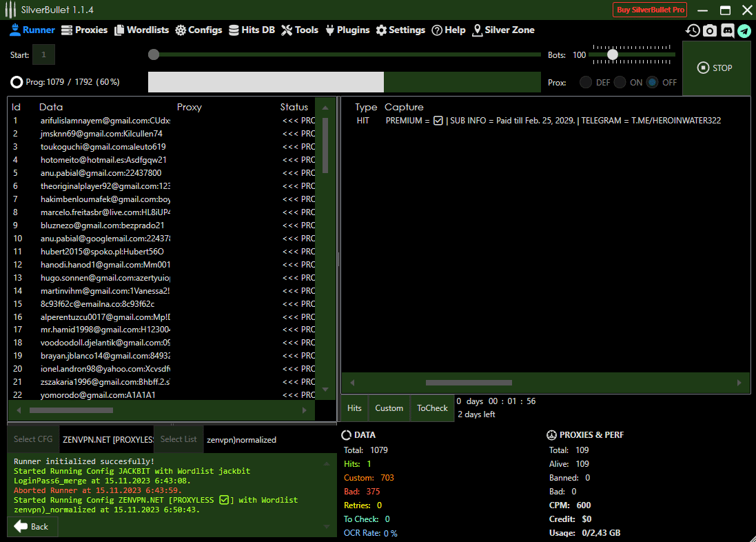Click the Bots count slider handle

coord(612,54)
